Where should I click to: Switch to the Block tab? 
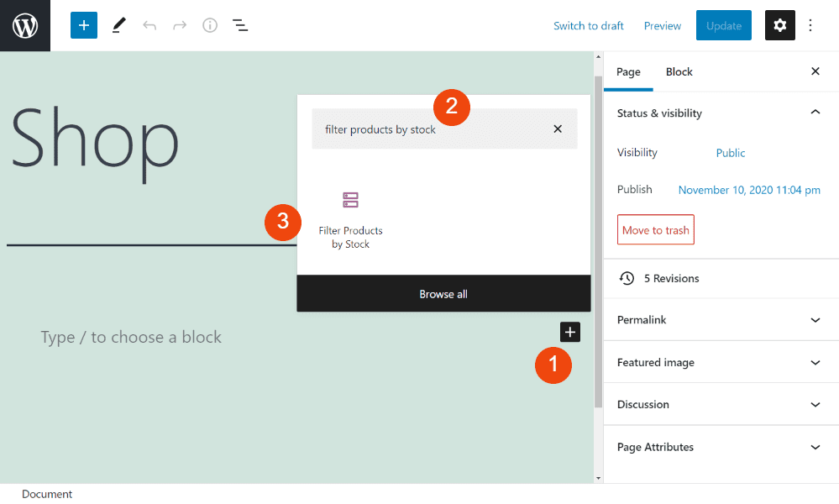coord(679,72)
